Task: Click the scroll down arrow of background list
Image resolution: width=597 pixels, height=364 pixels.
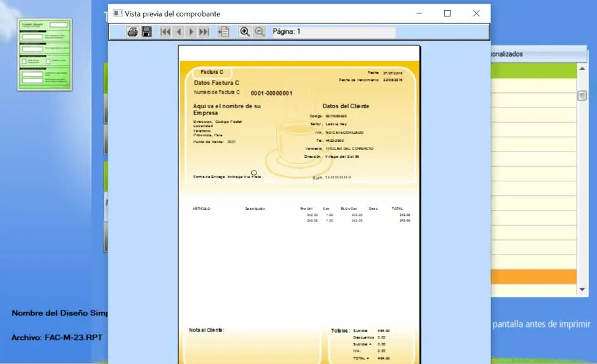Action: [582, 290]
